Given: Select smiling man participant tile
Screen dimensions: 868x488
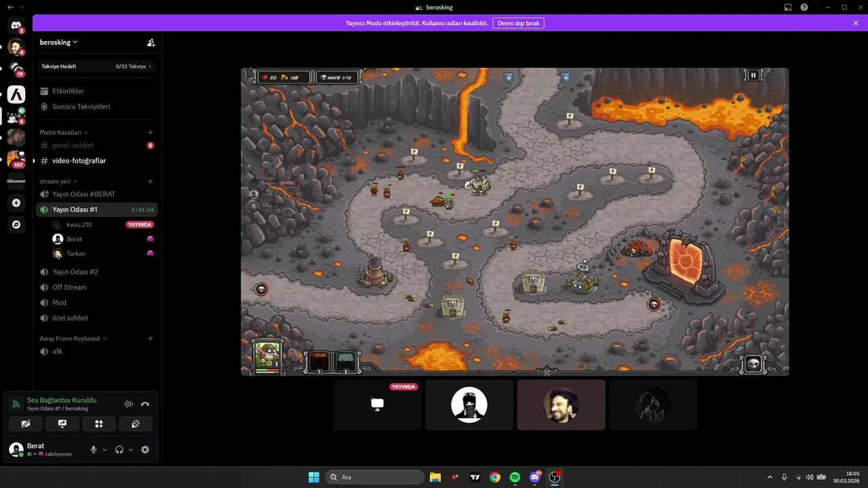Looking at the screenshot, I should pos(561,405).
